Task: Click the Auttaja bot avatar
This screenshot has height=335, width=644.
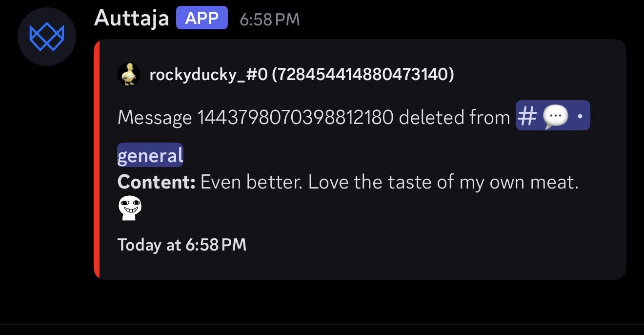Action: tap(47, 37)
